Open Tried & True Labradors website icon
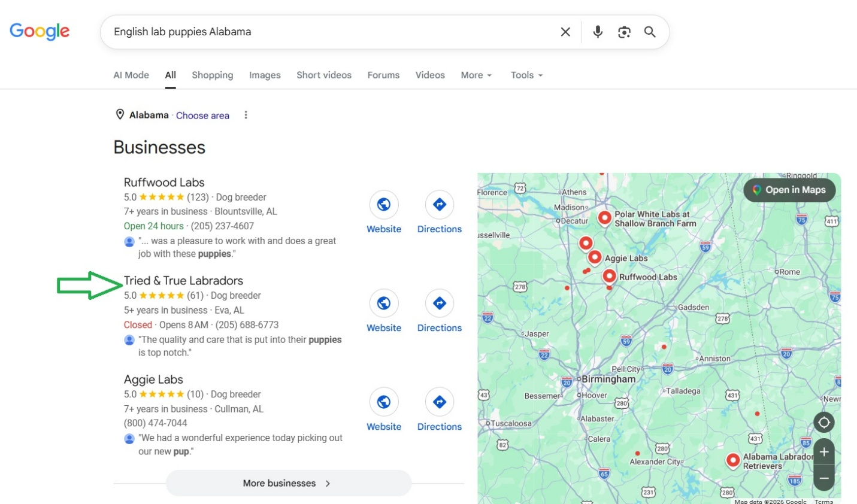The image size is (857, 504). (x=384, y=303)
